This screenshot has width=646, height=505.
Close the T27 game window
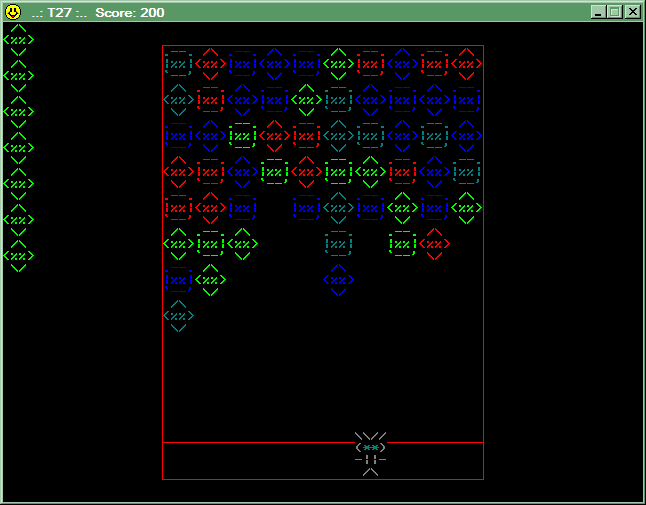point(632,12)
